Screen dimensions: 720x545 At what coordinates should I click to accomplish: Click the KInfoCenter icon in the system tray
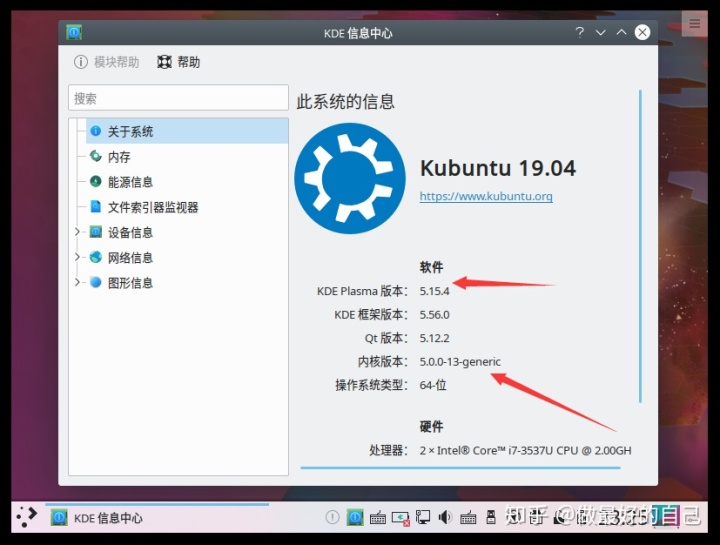355,517
